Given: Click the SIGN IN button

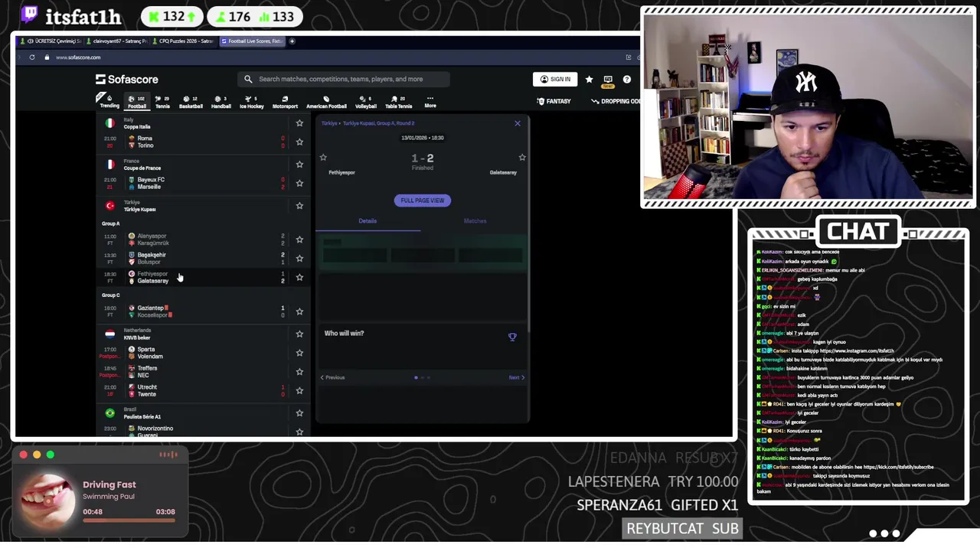Looking at the screenshot, I should point(555,79).
